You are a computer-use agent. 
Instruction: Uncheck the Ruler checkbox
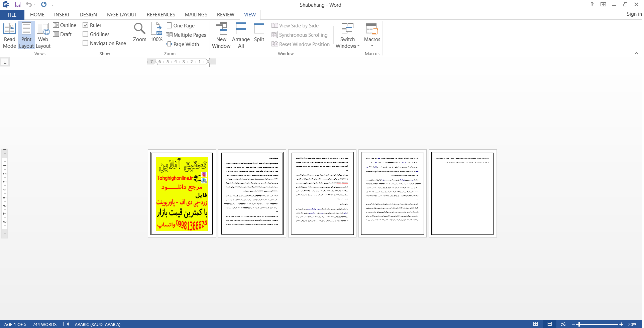pyautogui.click(x=85, y=25)
